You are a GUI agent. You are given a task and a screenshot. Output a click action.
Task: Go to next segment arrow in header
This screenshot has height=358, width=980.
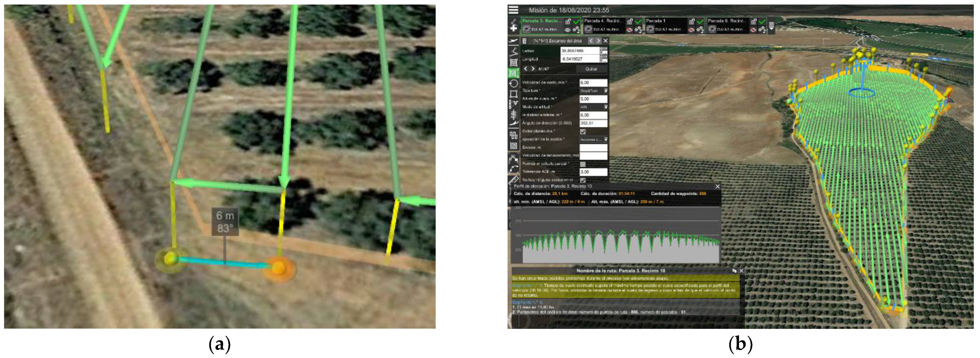(x=598, y=41)
